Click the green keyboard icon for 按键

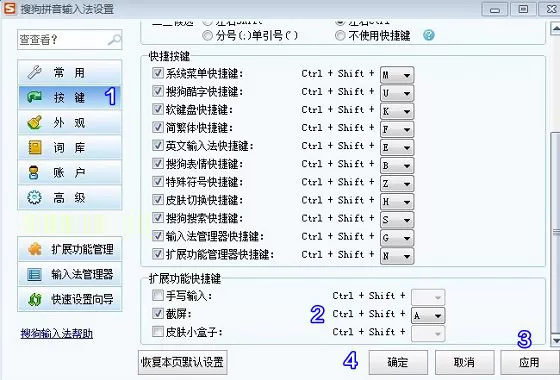point(35,97)
